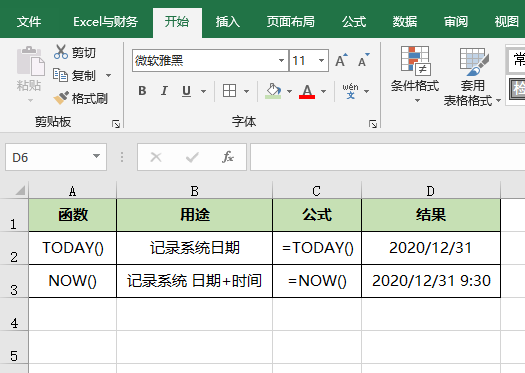This screenshot has width=525, height=373.
Task: Switch to the 开始 (Home) tab
Action: [177, 22]
